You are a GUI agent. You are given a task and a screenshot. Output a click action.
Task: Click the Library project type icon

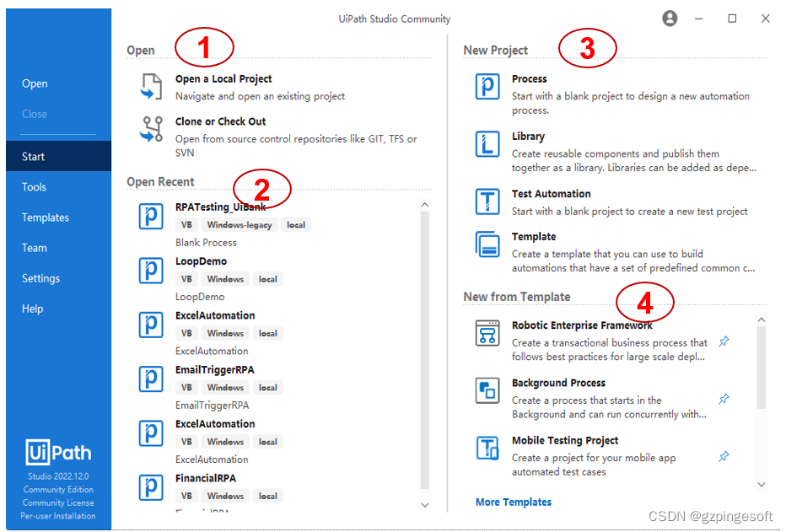[x=487, y=144]
